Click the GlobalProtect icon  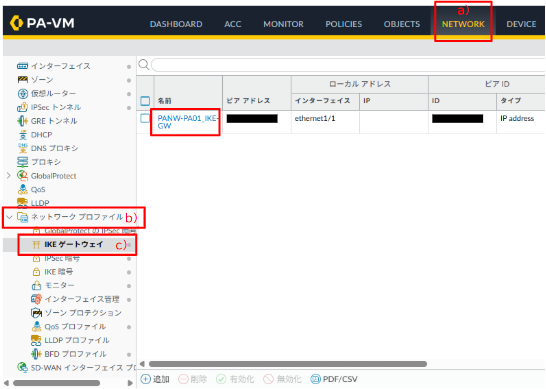click(23, 176)
